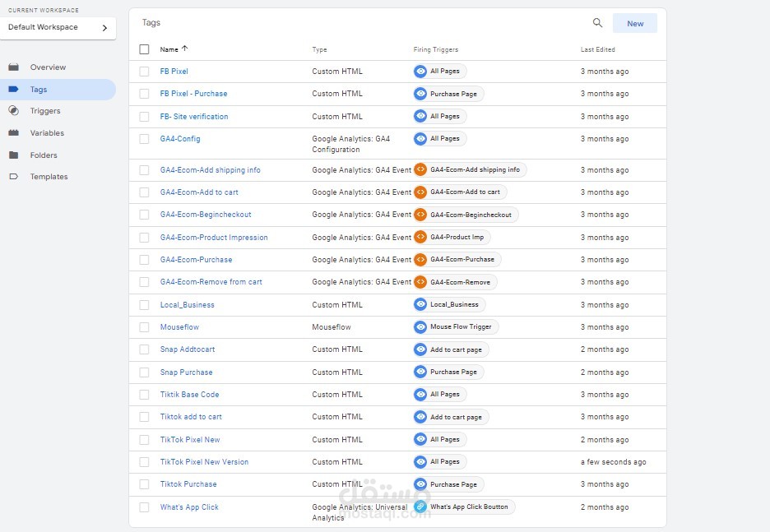Select the checkbox beside Mouseflow tag
The image size is (770, 532).
[x=144, y=327]
